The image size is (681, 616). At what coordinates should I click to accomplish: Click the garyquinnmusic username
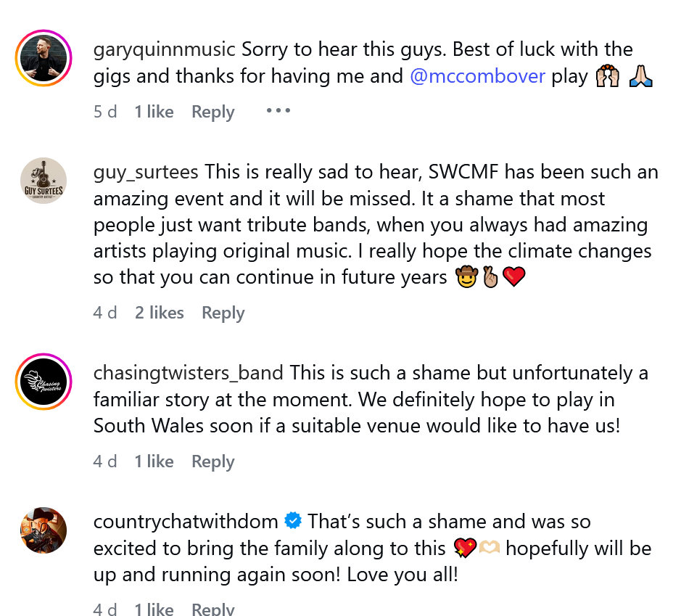pos(165,49)
